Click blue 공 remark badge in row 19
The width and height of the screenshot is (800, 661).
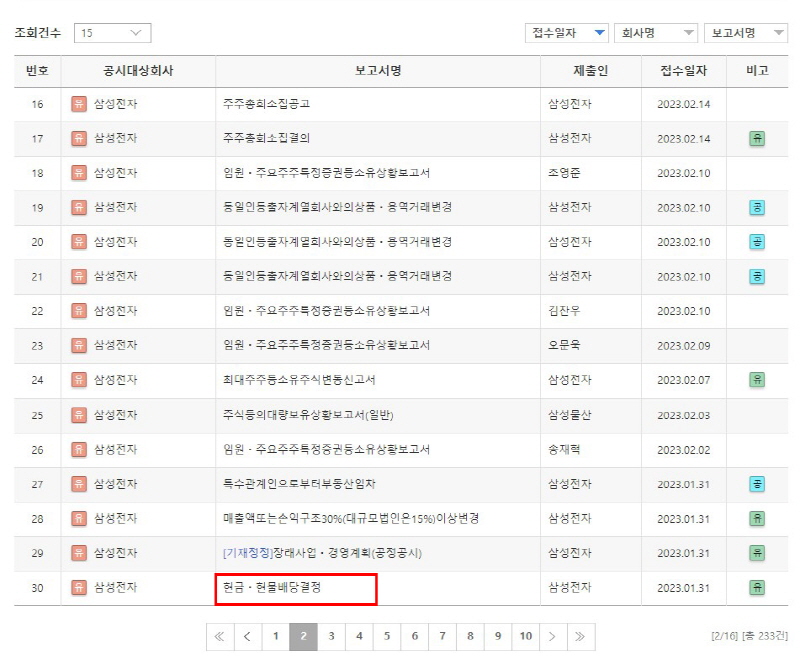[757, 208]
